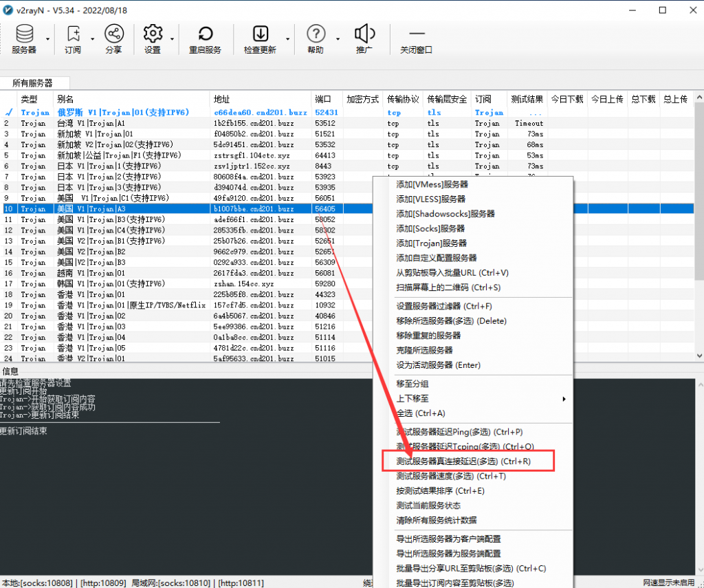Expand the dropdown arrow next to 服务器
Screen dimensions: 704x588
47,39
